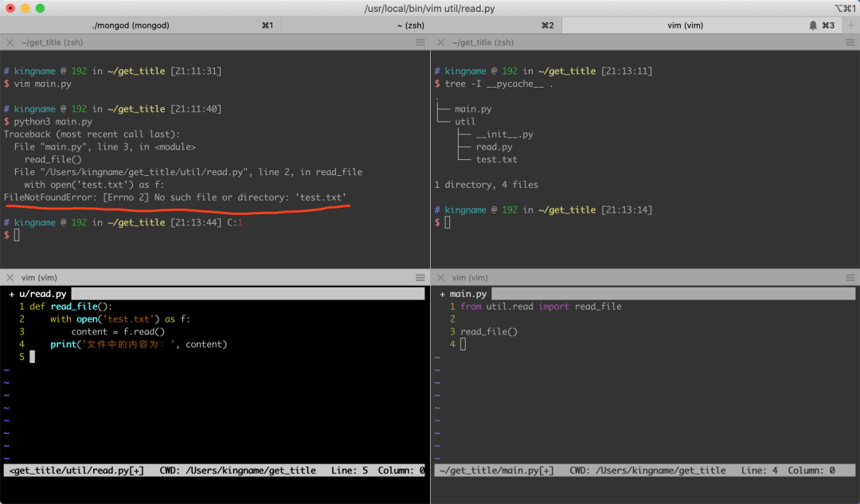Click '~/get_title (zsh)' title of top-left pane
Viewport: 860px width, 504px height.
click(52, 42)
